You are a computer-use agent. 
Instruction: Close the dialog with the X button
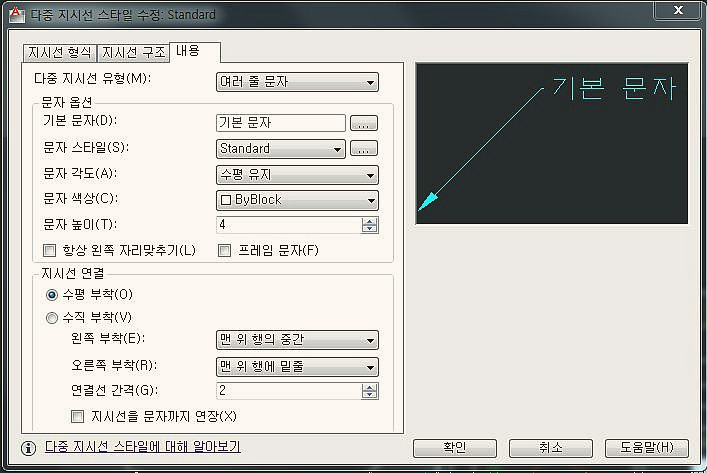(678, 10)
